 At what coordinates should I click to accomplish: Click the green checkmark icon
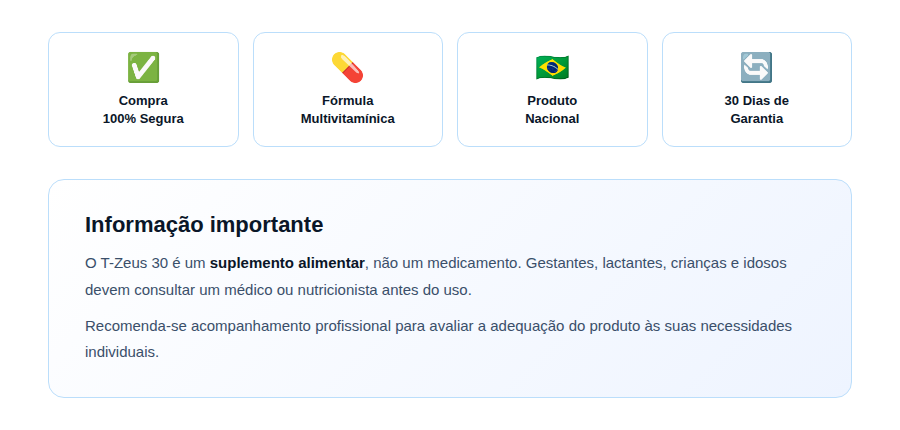tap(143, 68)
